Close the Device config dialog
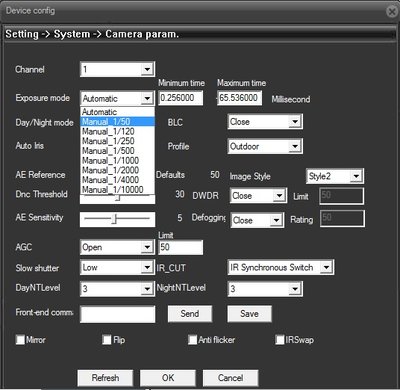Viewport: 400px width, 390px height. [x=392, y=12]
